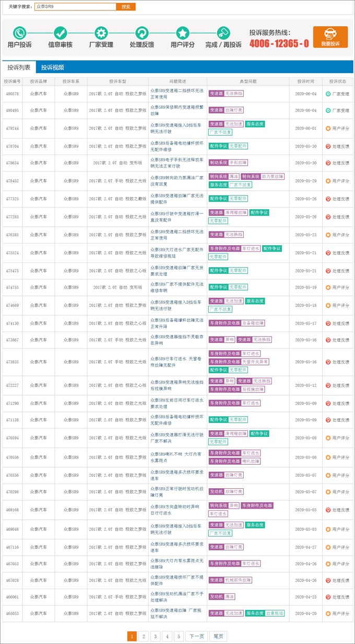Open complaint 470298 description about 发动机故障灯亮

coord(177,491)
